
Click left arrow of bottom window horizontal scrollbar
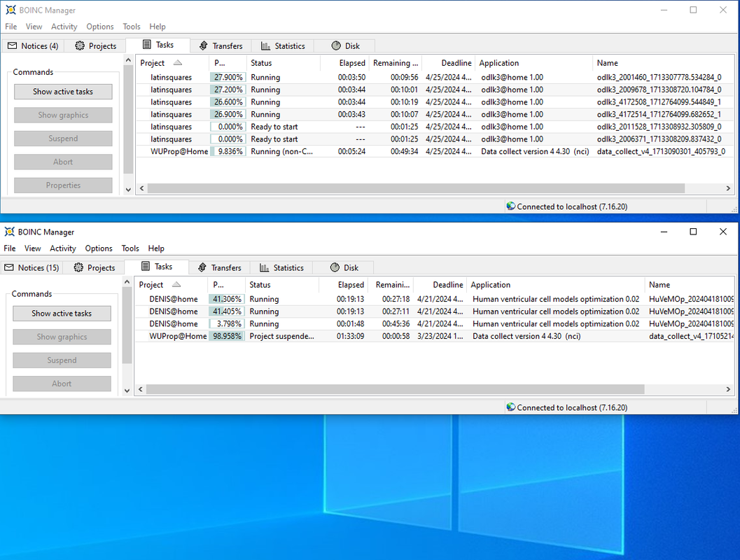(140, 389)
